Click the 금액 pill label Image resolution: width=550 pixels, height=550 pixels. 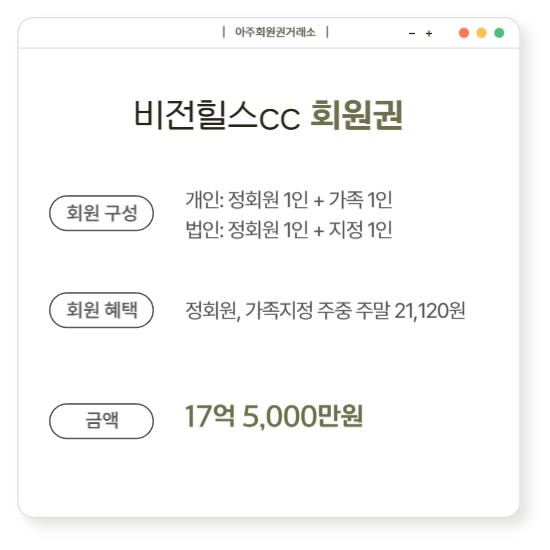point(101,421)
